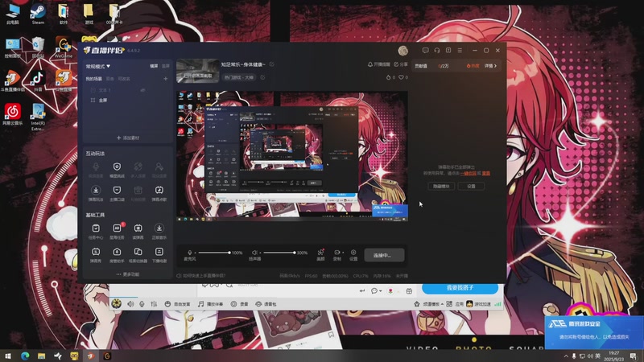
Task: Open File Explorer in taskbar
Action: click(x=42, y=356)
